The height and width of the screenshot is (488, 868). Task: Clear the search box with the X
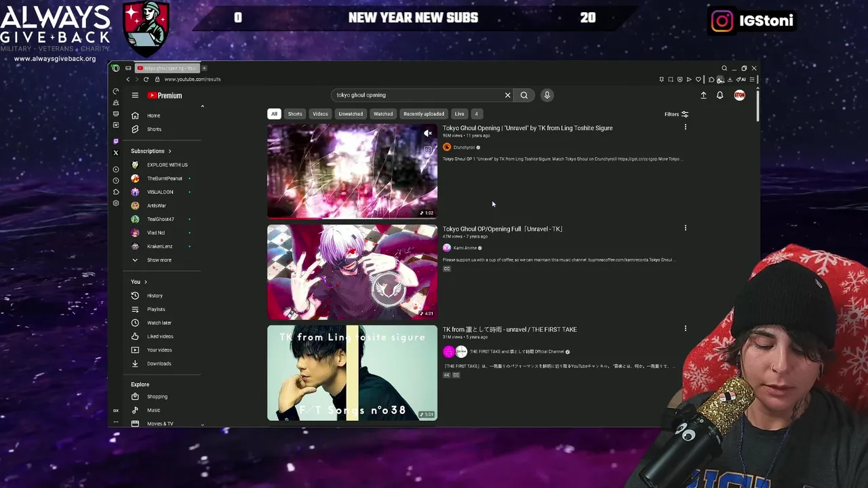[x=507, y=95]
